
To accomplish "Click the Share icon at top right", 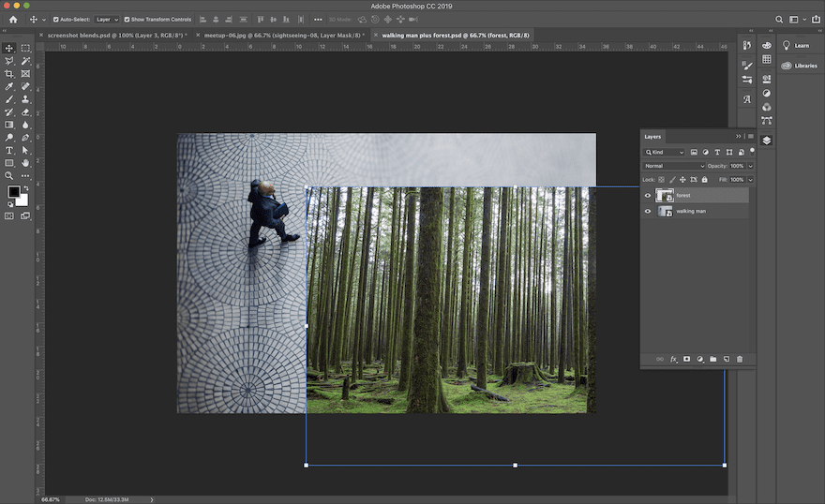I will pyautogui.click(x=814, y=20).
